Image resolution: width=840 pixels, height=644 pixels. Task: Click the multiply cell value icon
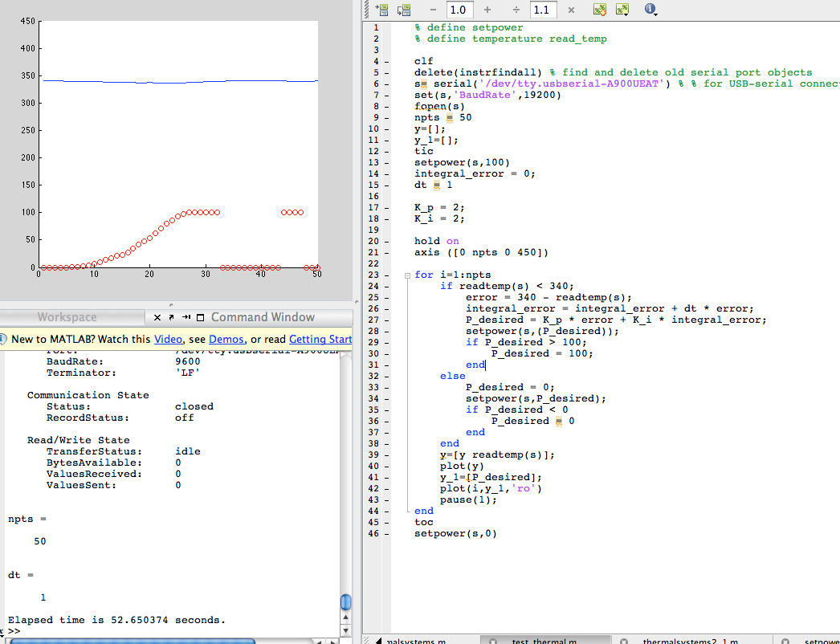571,10
